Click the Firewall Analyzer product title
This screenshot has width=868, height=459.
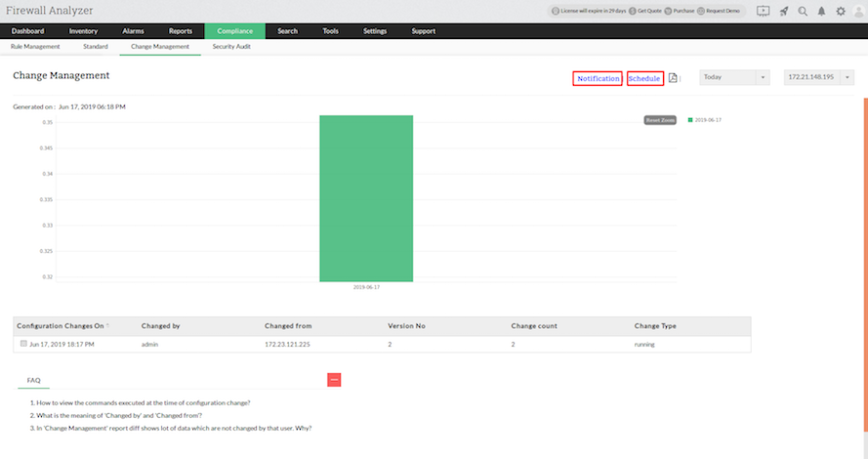[x=49, y=11]
